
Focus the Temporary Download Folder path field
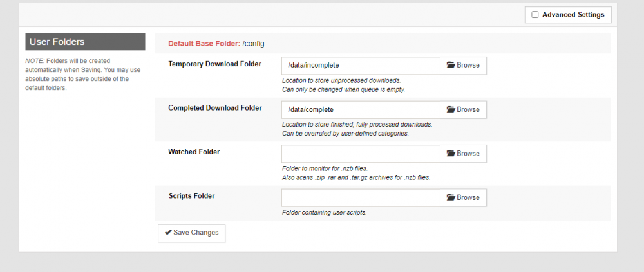[361, 66]
